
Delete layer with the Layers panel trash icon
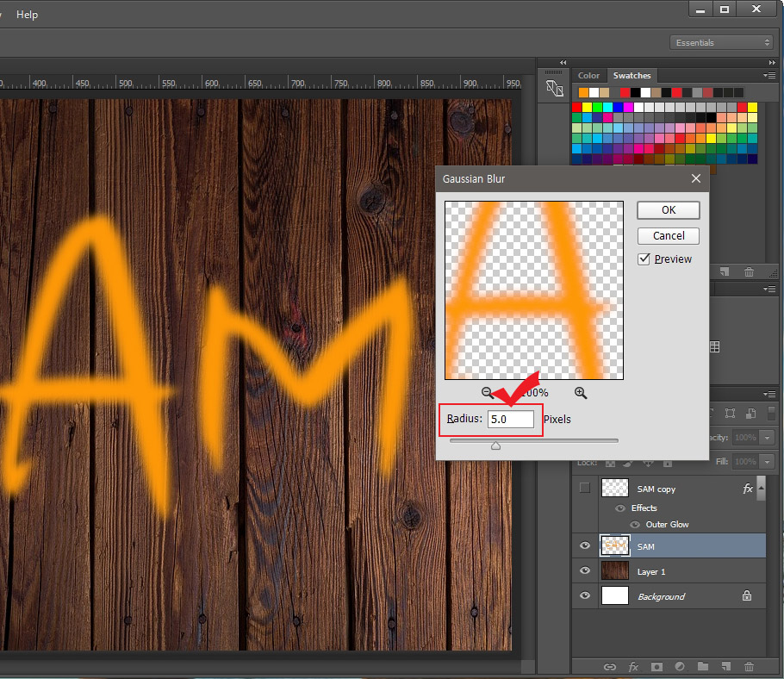pyautogui.click(x=749, y=666)
